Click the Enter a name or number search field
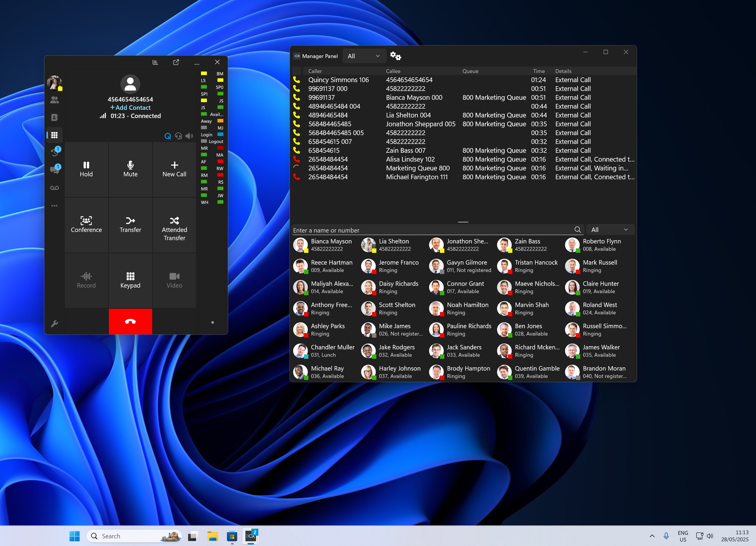756x546 pixels. click(400, 230)
